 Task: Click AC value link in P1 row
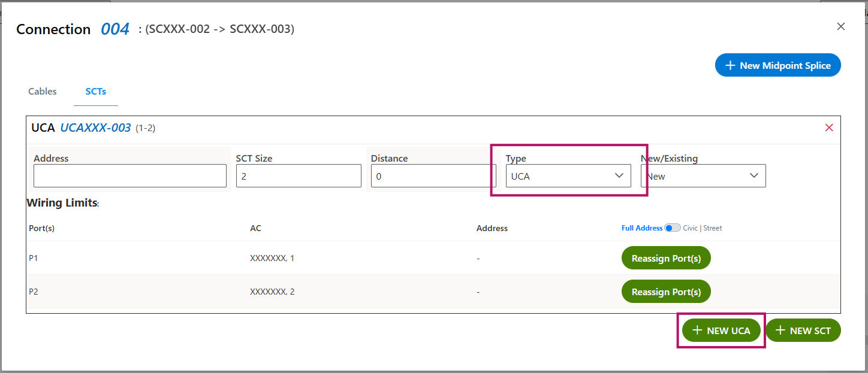click(x=292, y=258)
